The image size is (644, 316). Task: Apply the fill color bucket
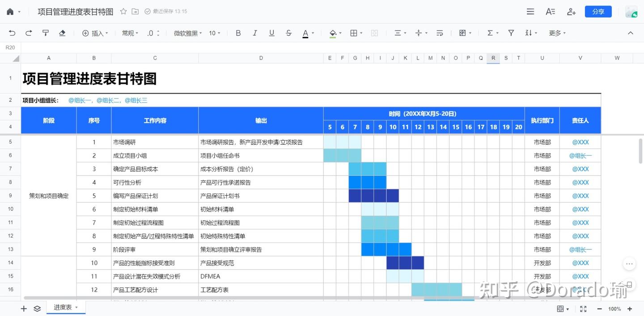click(333, 33)
